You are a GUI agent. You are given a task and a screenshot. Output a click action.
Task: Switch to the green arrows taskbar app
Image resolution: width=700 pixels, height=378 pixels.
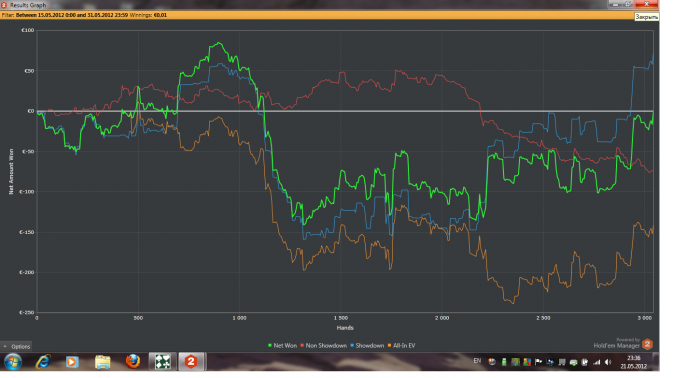162,361
